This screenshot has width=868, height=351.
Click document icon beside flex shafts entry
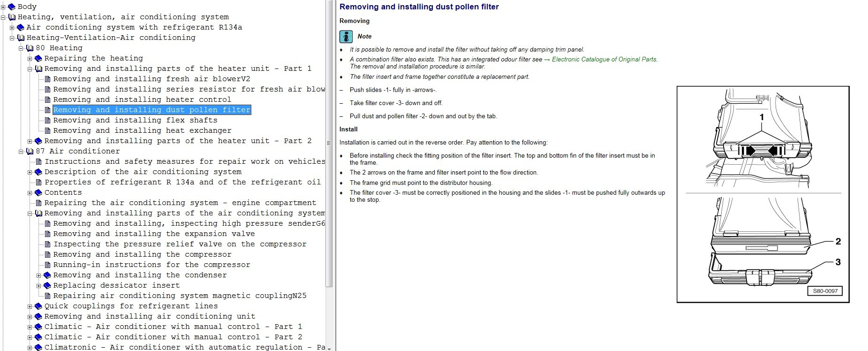[47, 121]
